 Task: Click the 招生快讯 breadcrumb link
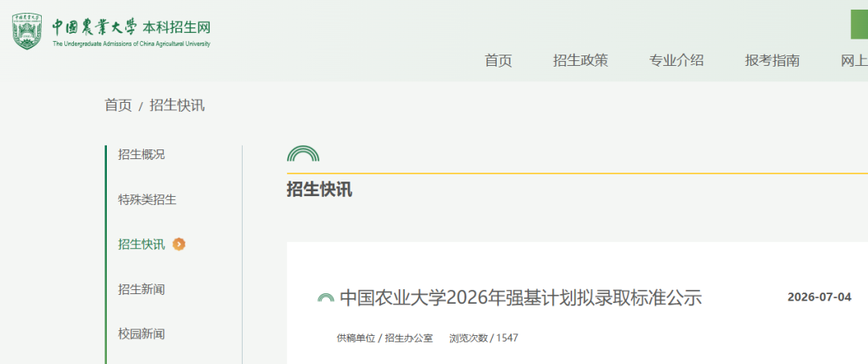[x=177, y=105]
